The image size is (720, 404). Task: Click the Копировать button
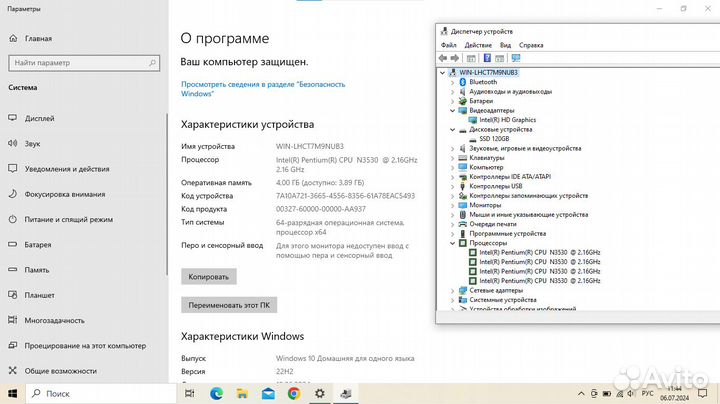click(208, 277)
